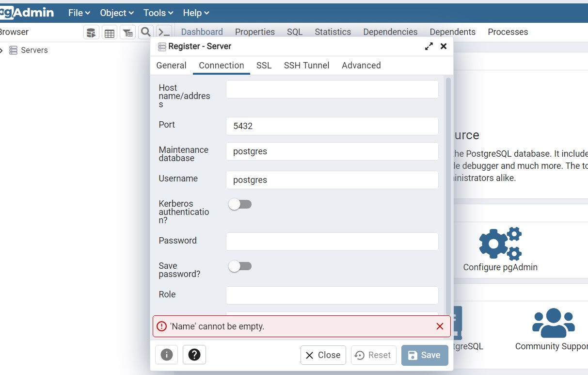Click the Reset button

click(x=374, y=355)
